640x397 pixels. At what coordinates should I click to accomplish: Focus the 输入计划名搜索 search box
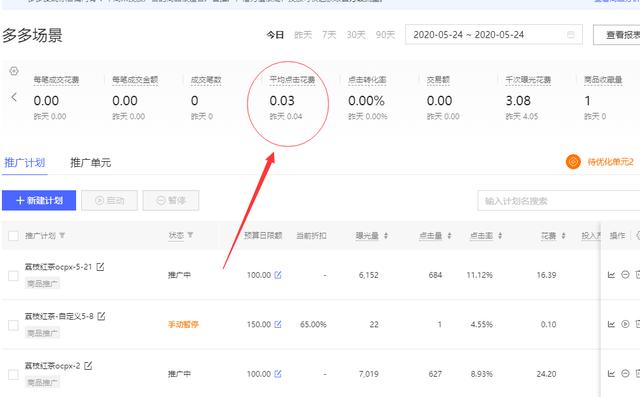pos(559,201)
